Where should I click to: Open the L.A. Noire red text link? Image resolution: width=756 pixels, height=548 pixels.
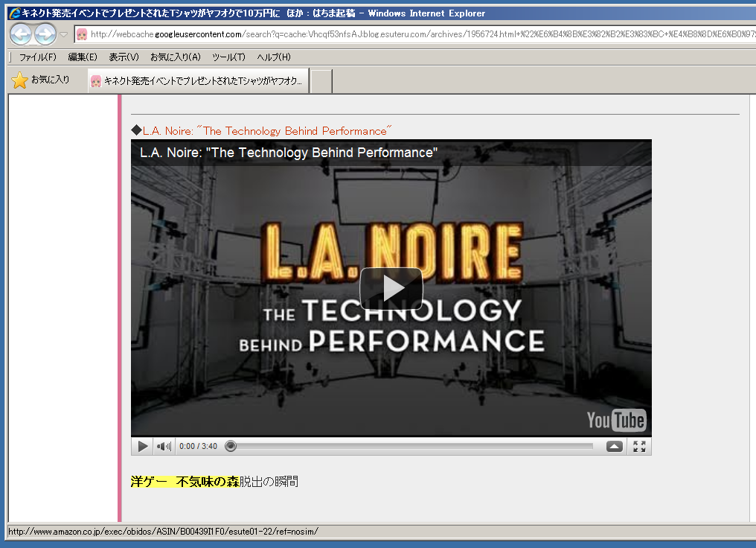tap(267, 131)
